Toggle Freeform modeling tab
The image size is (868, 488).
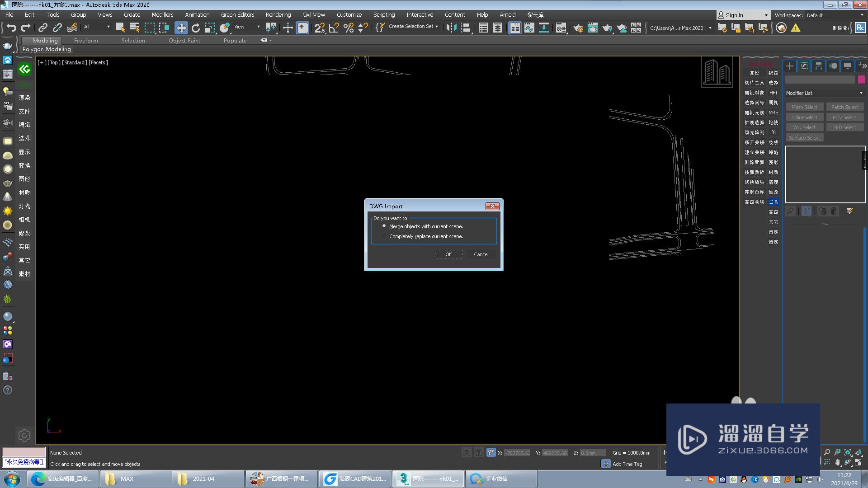(x=85, y=41)
